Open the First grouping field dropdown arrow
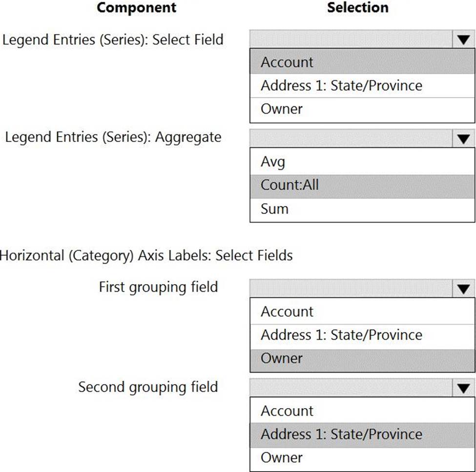476x472 pixels. point(463,289)
